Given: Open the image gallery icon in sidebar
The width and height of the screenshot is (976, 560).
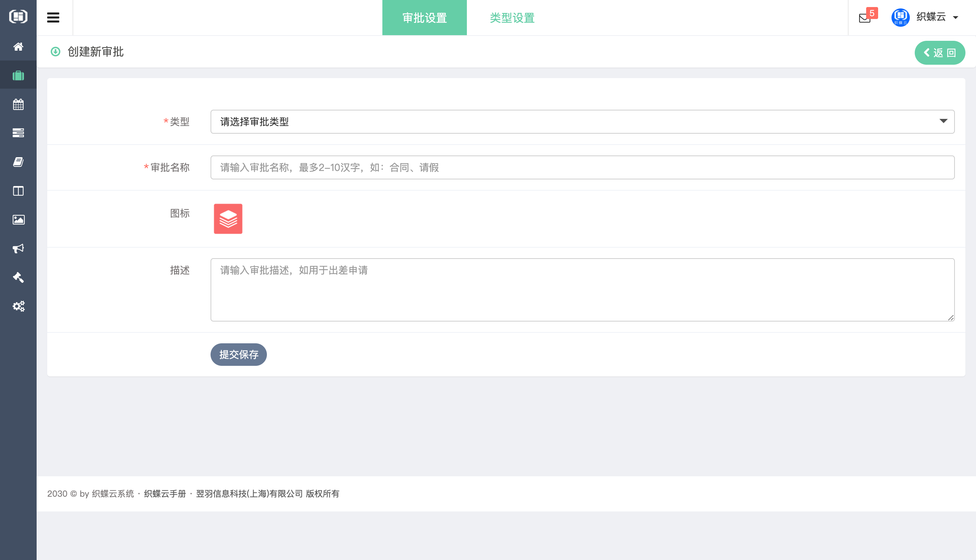Looking at the screenshot, I should 18,219.
